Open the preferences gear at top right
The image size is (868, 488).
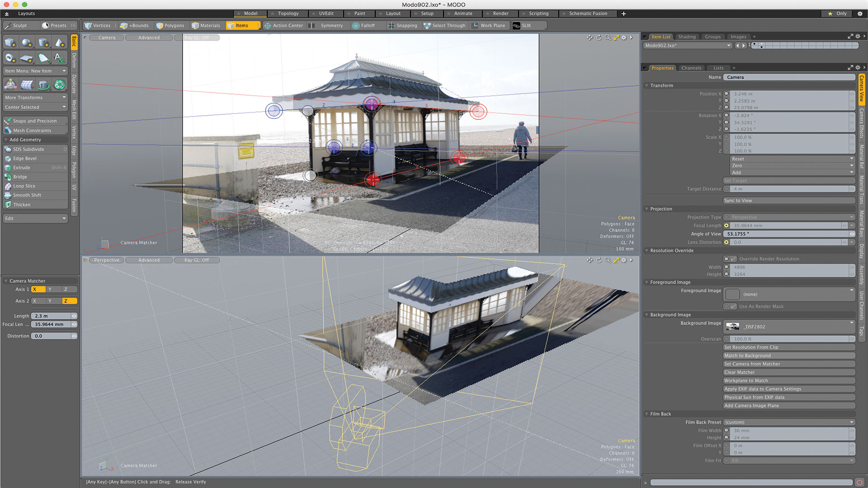click(860, 14)
